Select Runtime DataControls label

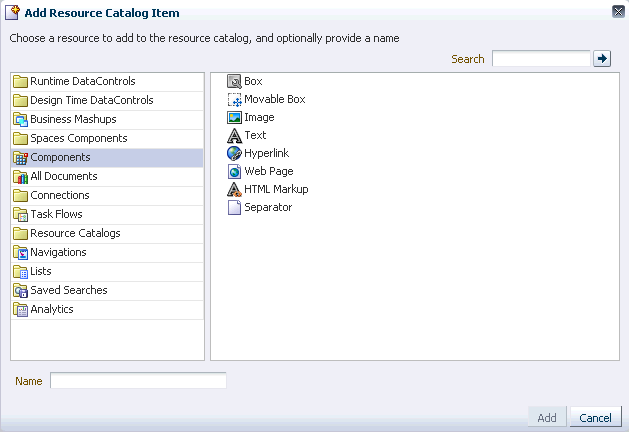click(x=83, y=81)
